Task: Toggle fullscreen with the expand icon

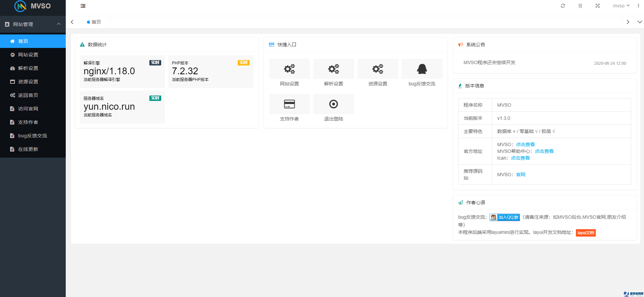Action: coord(597,6)
